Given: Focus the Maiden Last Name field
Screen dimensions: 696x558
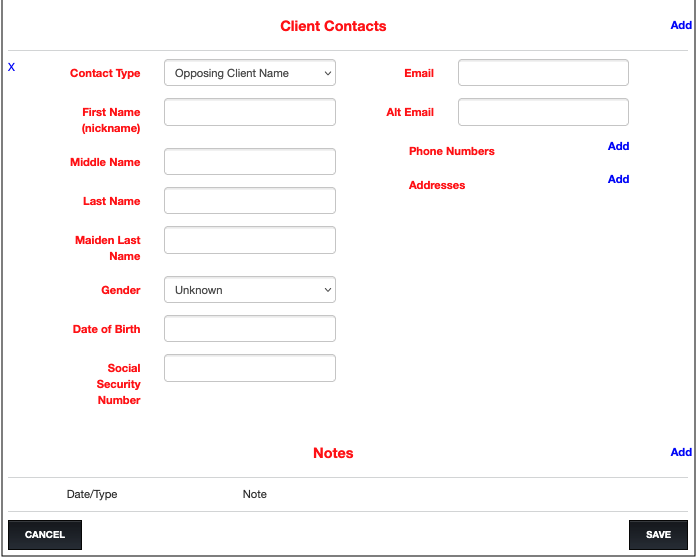Looking at the screenshot, I should pyautogui.click(x=249, y=240).
